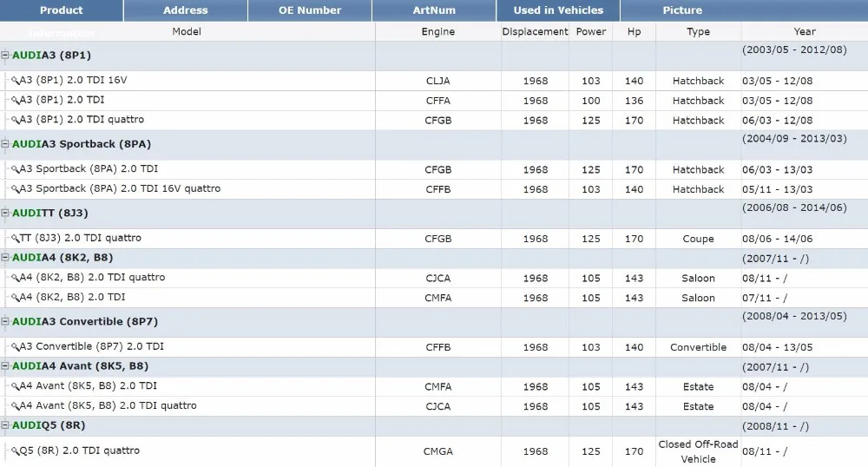The image size is (868, 467).
Task: Collapse the AUDI A3 (8P1) group
Action: (x=5, y=55)
